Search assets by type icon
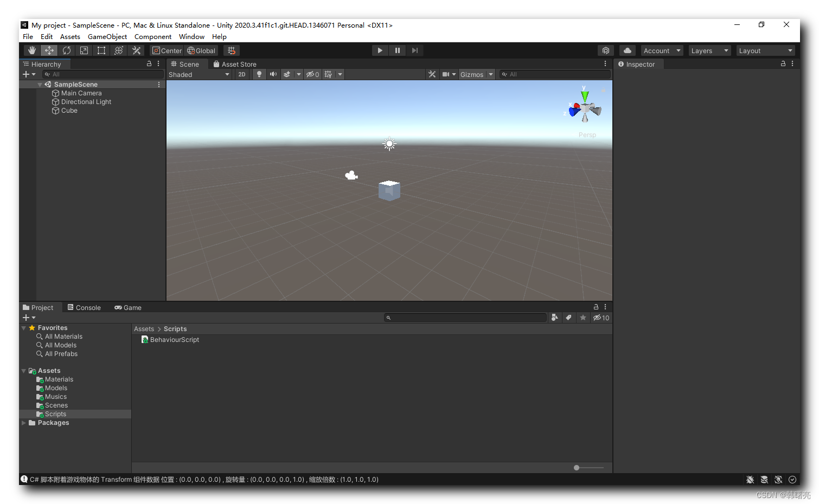The width and height of the screenshot is (819, 504). pyautogui.click(x=554, y=318)
